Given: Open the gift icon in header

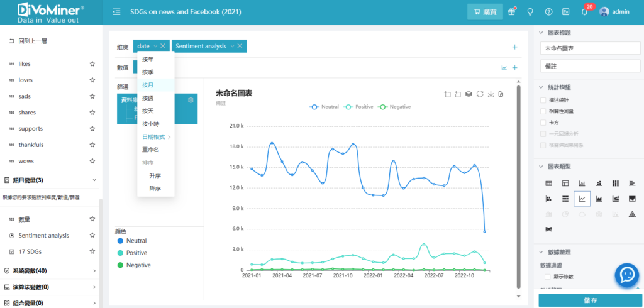Looking at the screenshot, I should pos(512,12).
